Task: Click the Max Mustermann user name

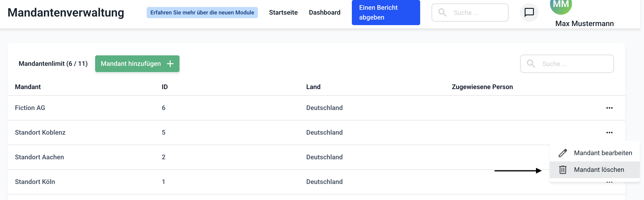Action: point(584,23)
